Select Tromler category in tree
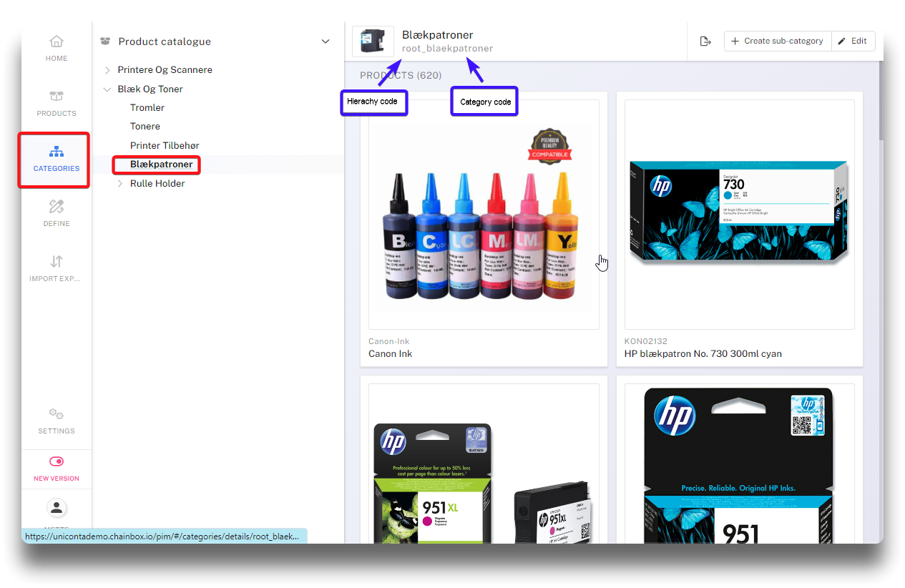The image size is (905, 588). [x=147, y=108]
